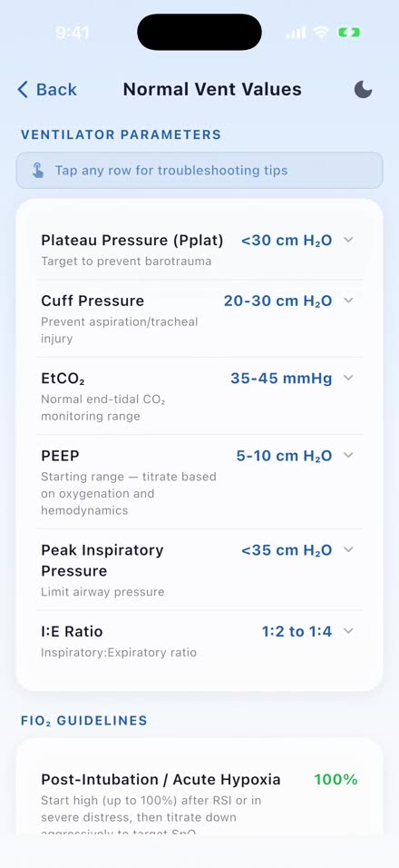Expand the Peak Inspiratory Pressure chevron
The width and height of the screenshot is (399, 868).
click(348, 549)
